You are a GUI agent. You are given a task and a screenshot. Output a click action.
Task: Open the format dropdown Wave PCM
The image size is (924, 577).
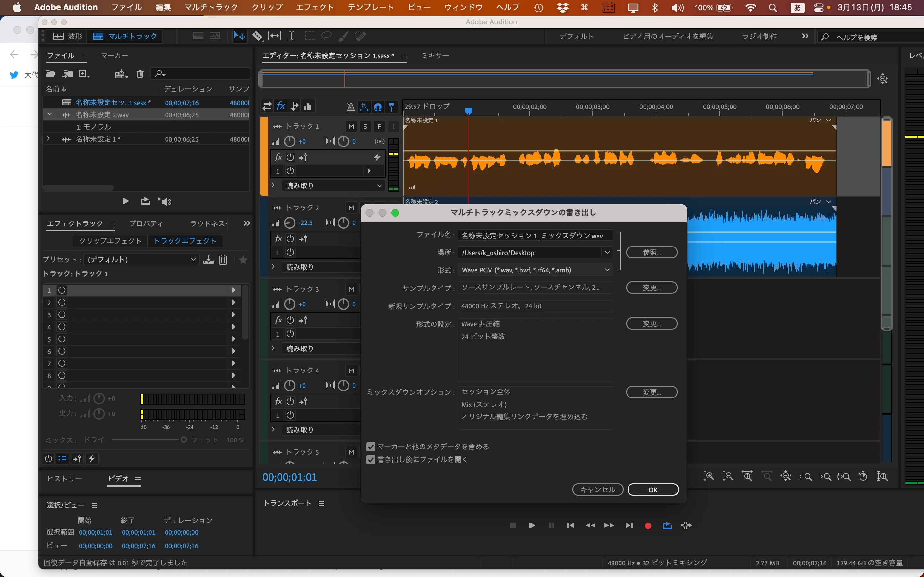click(535, 270)
